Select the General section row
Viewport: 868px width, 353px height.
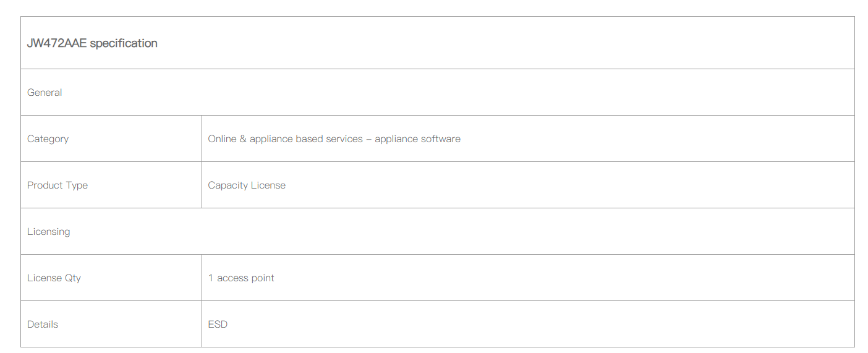438,92
